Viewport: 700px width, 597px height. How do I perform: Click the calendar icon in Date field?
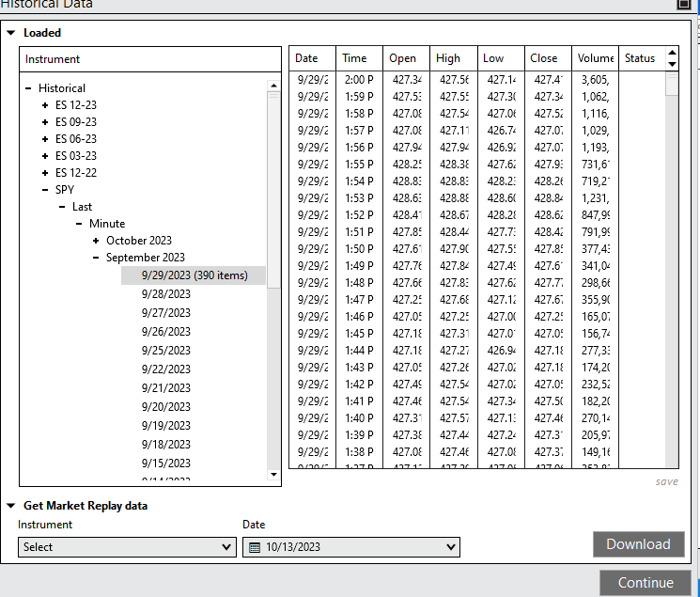click(x=255, y=547)
